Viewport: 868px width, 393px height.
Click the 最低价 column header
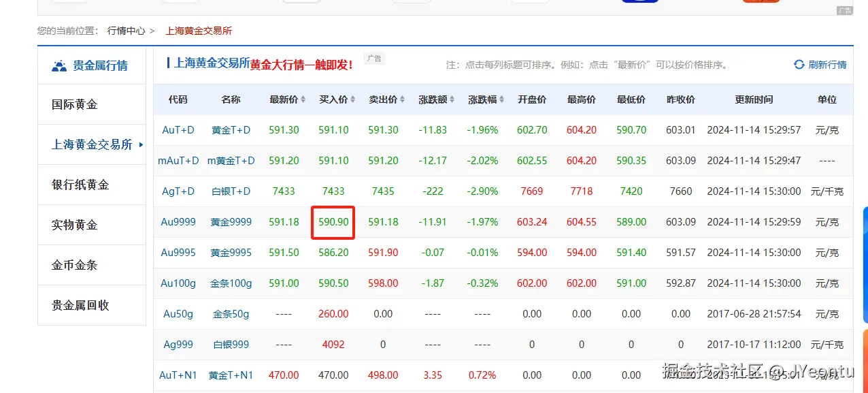click(631, 99)
